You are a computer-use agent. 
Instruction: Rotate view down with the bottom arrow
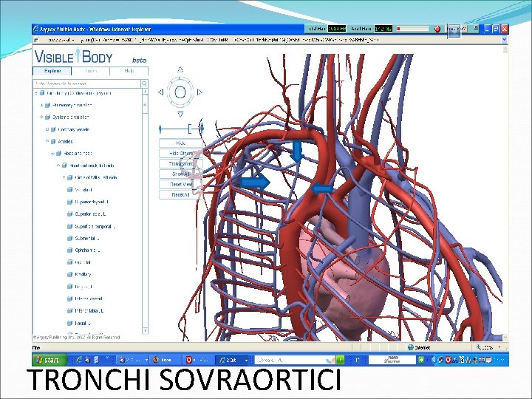[180, 115]
